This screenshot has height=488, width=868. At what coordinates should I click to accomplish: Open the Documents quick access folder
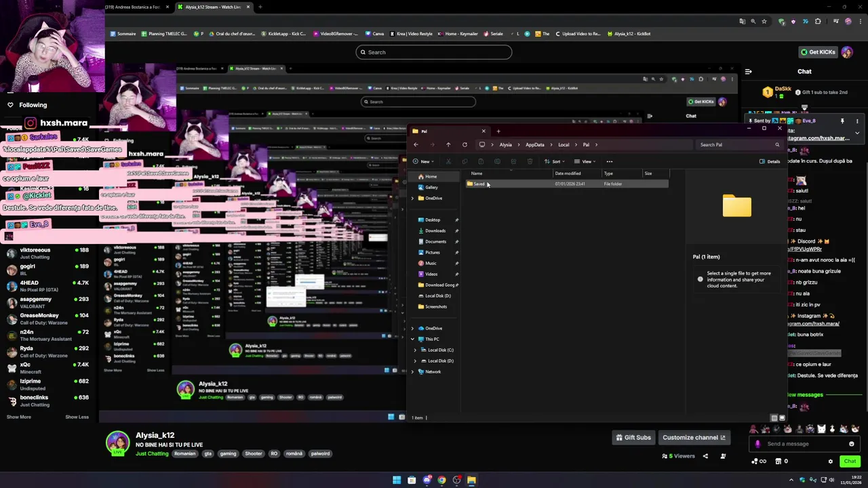pos(432,241)
